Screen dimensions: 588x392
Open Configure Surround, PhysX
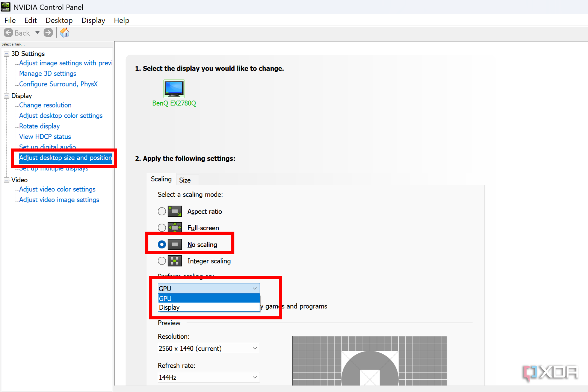click(58, 84)
